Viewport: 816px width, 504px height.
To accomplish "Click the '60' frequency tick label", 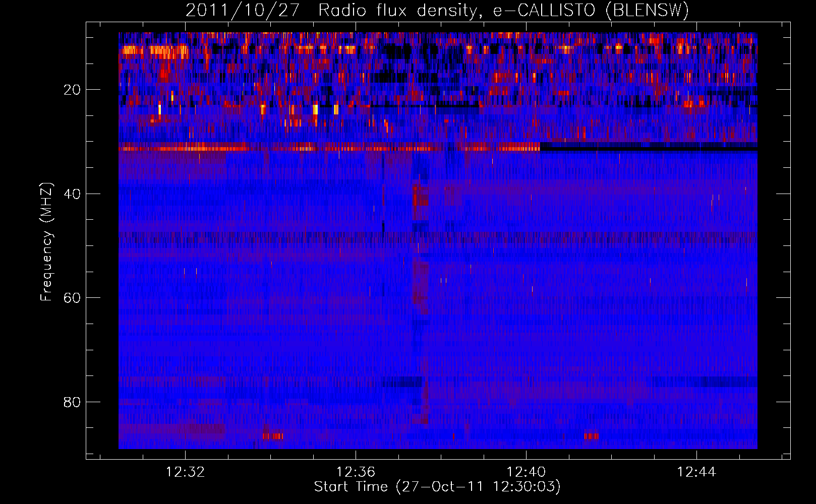I will click(x=73, y=298).
